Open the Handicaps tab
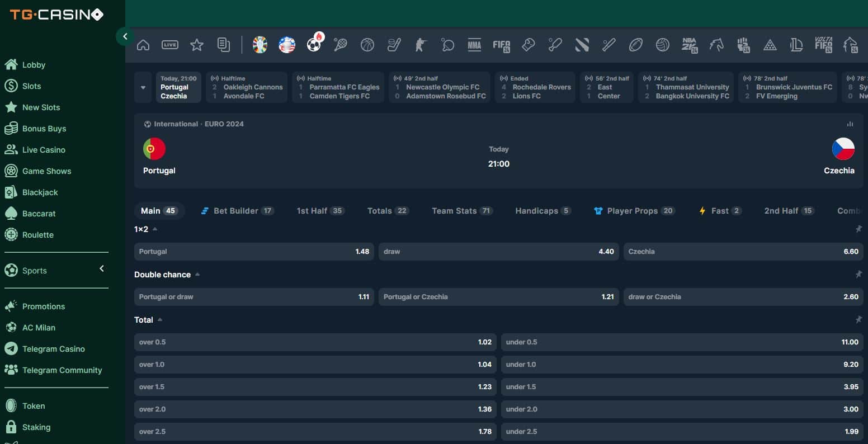The width and height of the screenshot is (868, 444). point(543,211)
